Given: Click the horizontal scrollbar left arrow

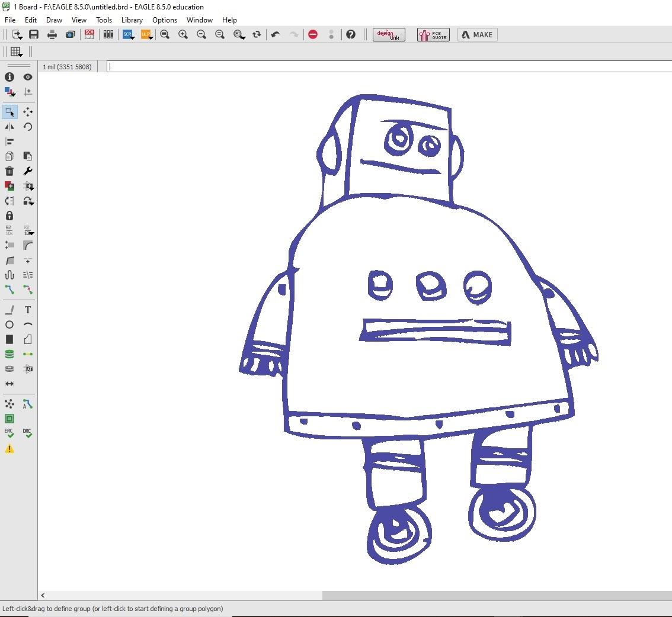Looking at the screenshot, I should 43,595.
